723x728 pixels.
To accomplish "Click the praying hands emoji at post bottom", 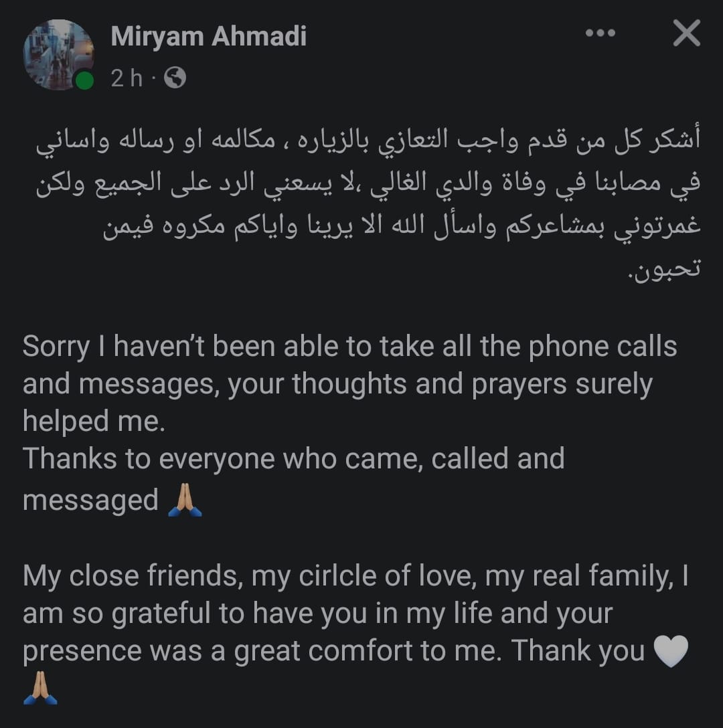I will click(x=40, y=689).
